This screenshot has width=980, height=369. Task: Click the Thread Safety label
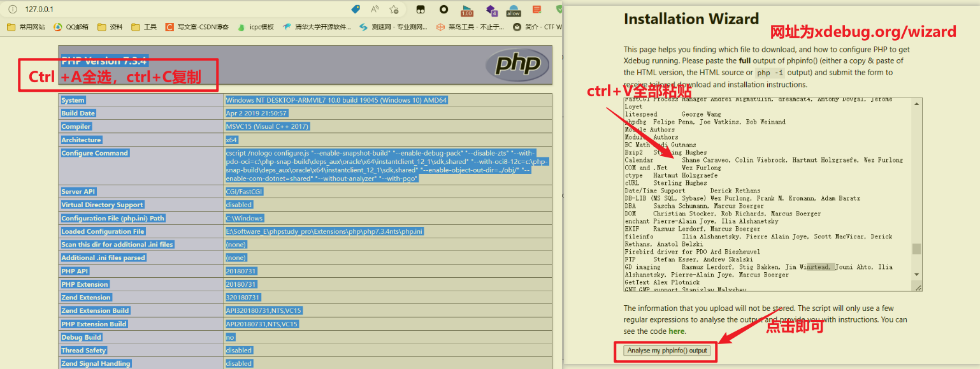tap(83, 351)
